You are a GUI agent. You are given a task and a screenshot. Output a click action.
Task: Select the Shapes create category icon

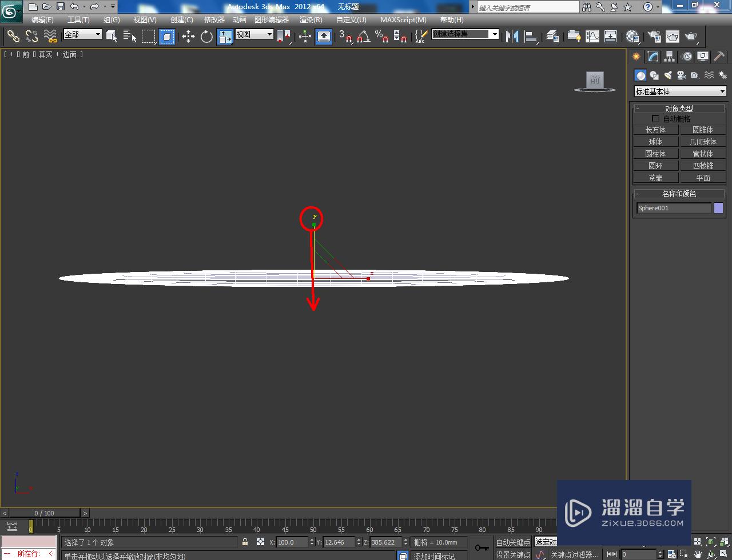point(654,75)
